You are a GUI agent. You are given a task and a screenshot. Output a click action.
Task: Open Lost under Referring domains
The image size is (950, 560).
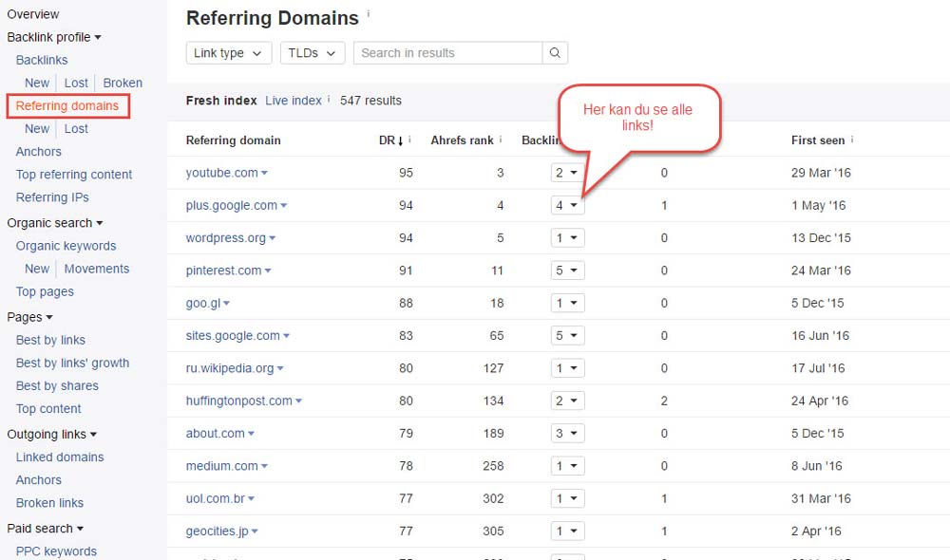76,129
